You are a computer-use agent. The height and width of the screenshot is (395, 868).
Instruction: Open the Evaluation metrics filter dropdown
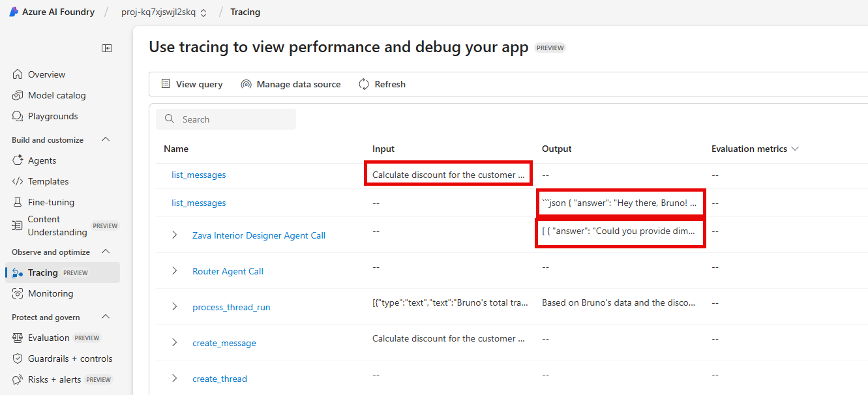pos(794,149)
